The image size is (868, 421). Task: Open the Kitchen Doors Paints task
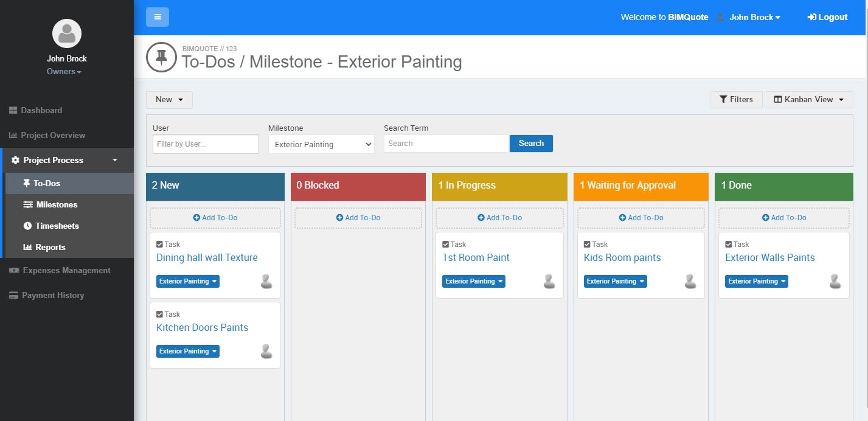point(202,328)
